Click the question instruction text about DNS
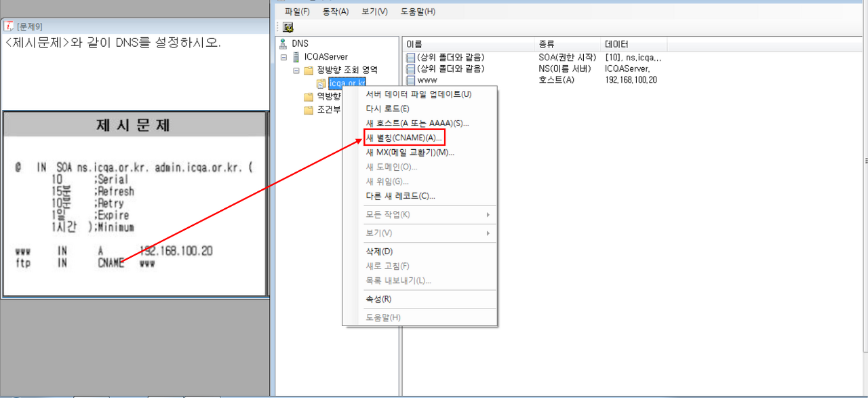868x398 pixels. pyautogui.click(x=113, y=43)
